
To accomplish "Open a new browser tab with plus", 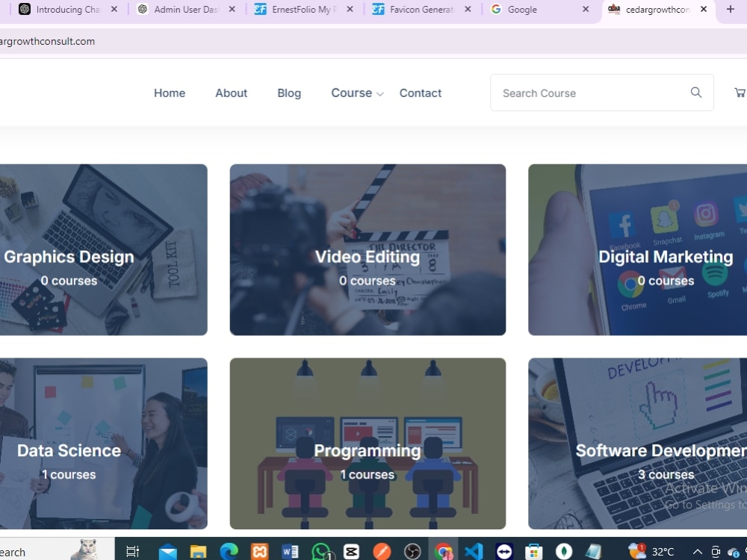I will [x=731, y=9].
